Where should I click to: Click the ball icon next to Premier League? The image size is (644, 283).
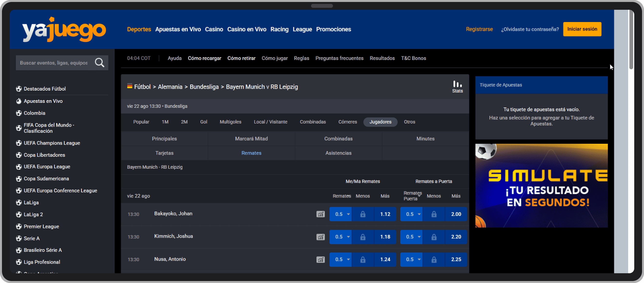pyautogui.click(x=19, y=226)
